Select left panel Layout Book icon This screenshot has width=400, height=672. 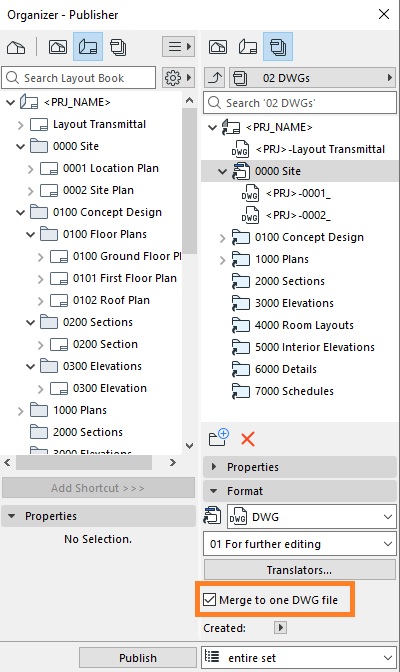[x=88, y=46]
